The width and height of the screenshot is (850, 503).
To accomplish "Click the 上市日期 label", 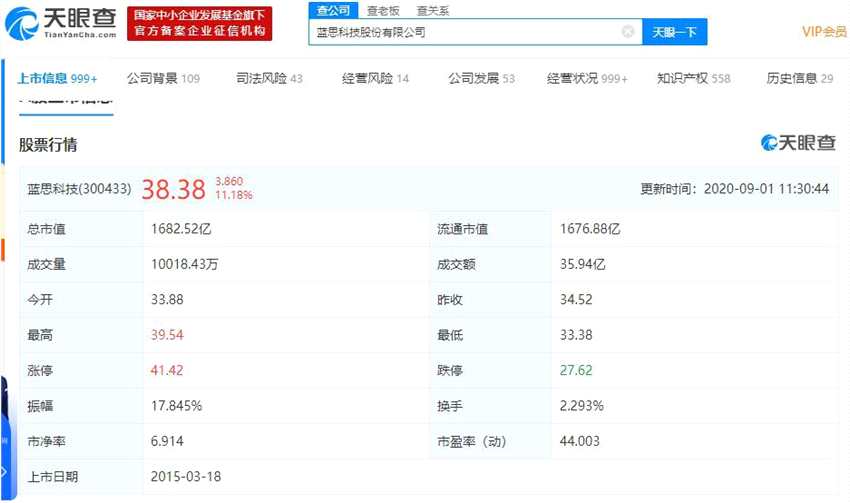I will point(53,477).
